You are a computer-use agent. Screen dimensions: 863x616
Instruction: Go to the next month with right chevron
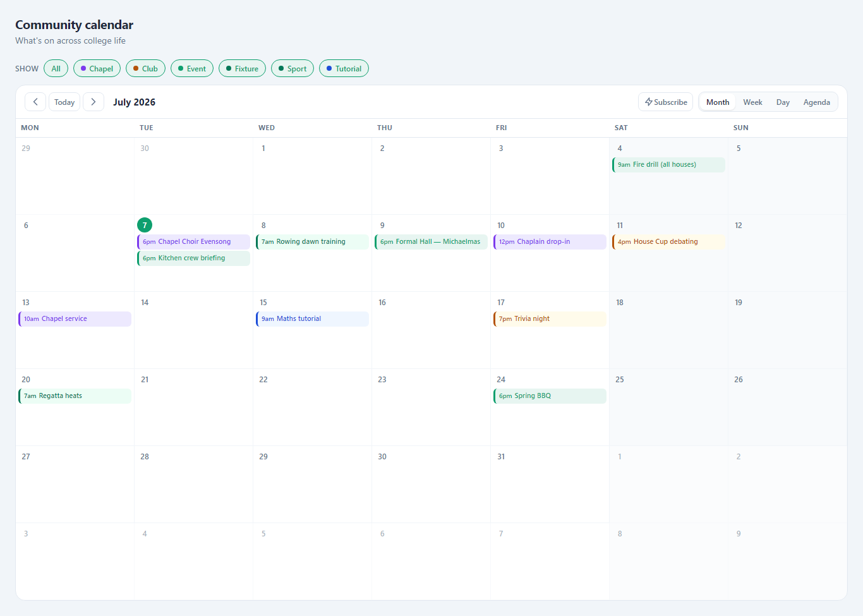tap(94, 102)
